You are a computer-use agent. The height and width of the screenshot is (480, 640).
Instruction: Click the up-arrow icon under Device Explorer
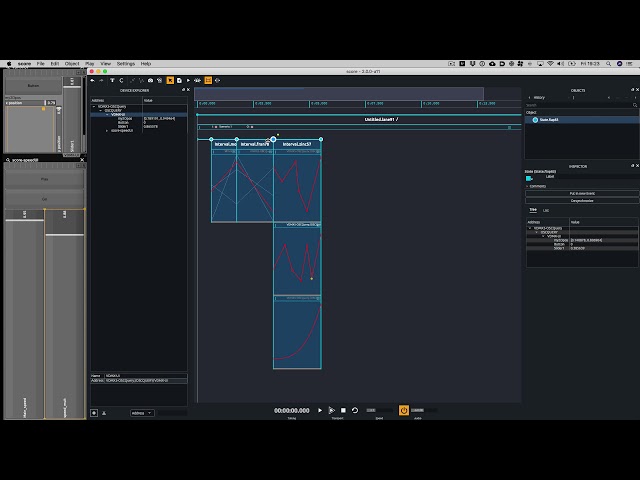(104, 413)
